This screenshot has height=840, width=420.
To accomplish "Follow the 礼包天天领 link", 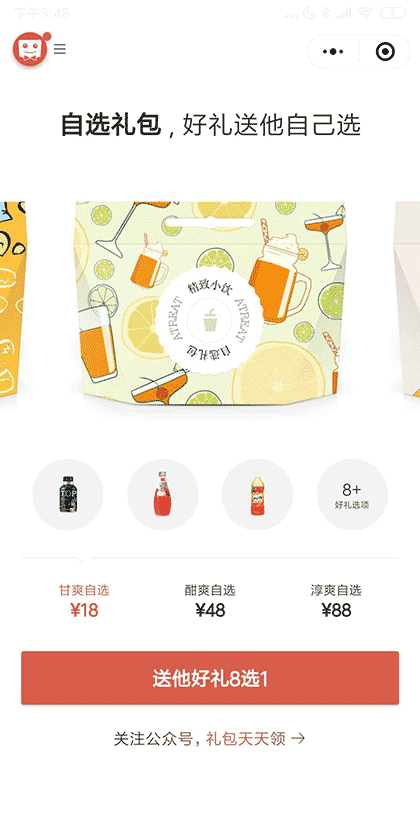I will (245, 739).
